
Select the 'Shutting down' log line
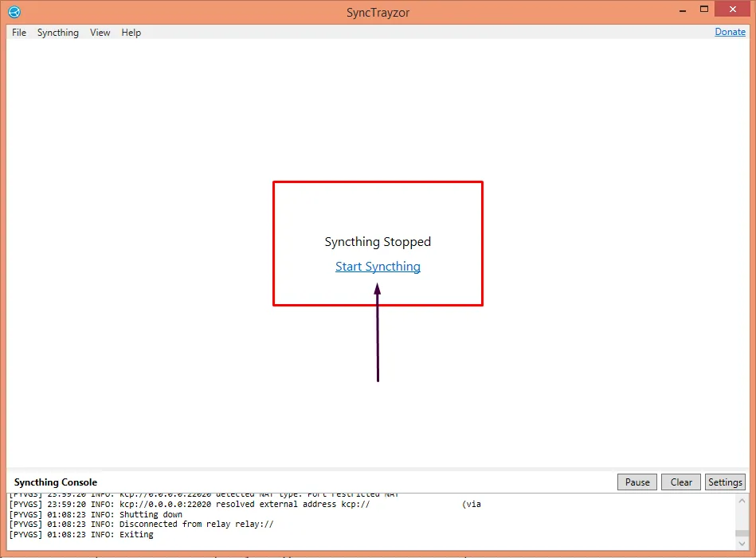pos(96,514)
